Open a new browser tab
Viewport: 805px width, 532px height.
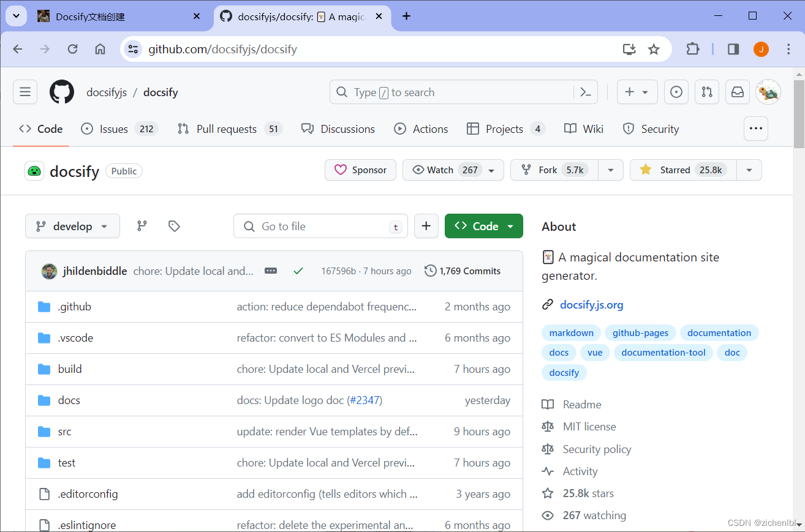406,16
